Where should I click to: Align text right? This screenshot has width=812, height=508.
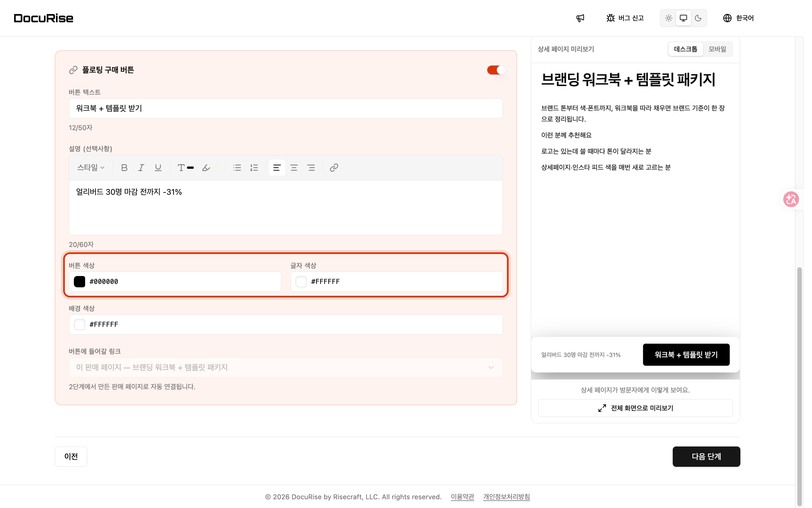pos(311,168)
